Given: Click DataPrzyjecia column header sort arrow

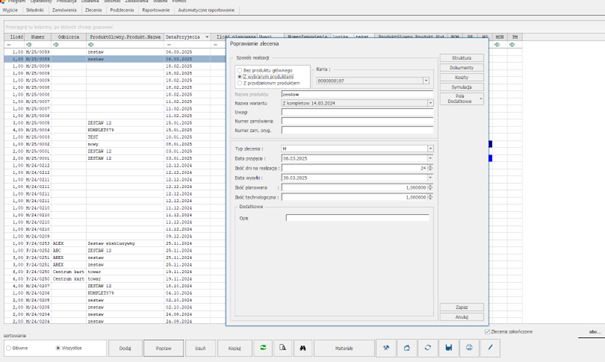Looking at the screenshot, I should [x=207, y=37].
